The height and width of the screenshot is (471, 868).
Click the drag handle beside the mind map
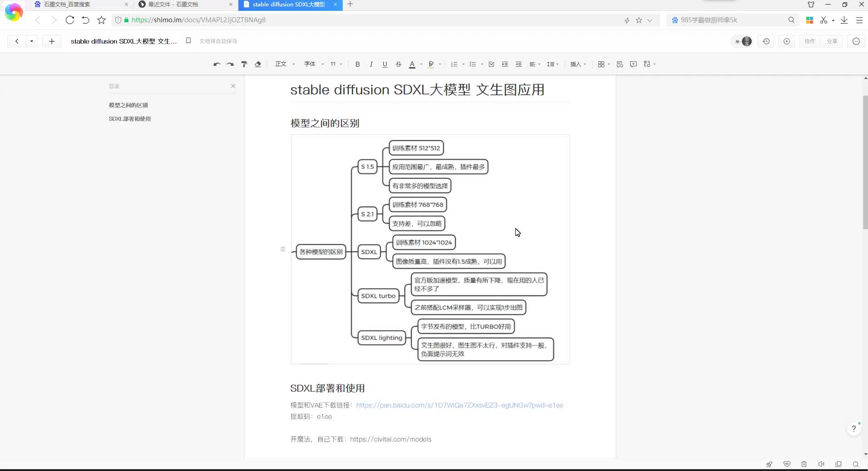tap(282, 249)
